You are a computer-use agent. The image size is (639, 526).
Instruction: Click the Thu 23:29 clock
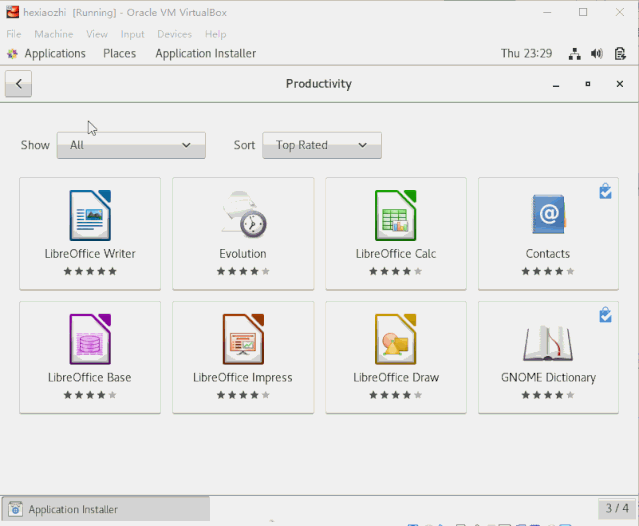click(x=527, y=53)
